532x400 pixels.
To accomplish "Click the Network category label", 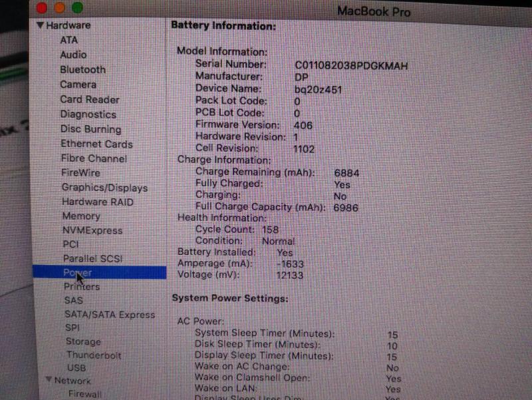I will click(x=72, y=381).
